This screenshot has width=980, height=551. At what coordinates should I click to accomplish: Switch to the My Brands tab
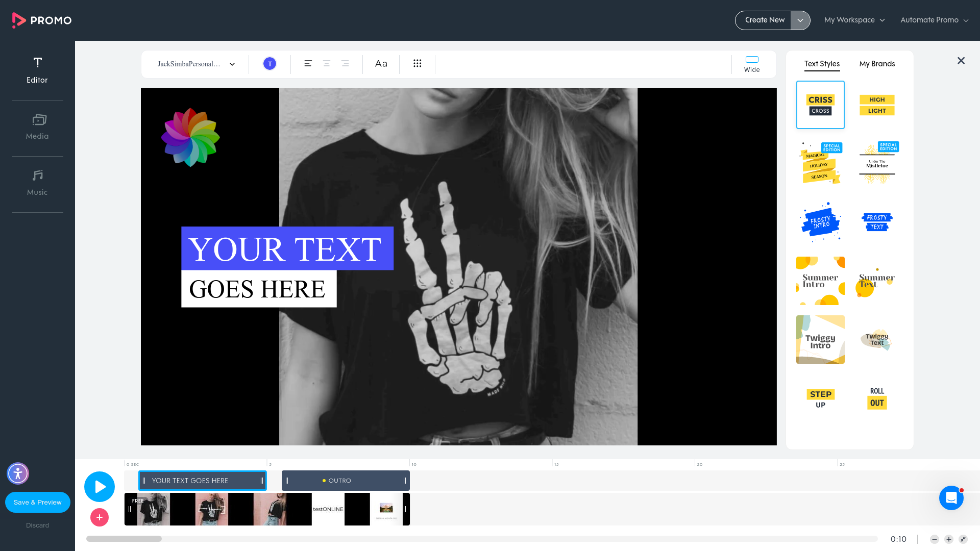pyautogui.click(x=877, y=64)
